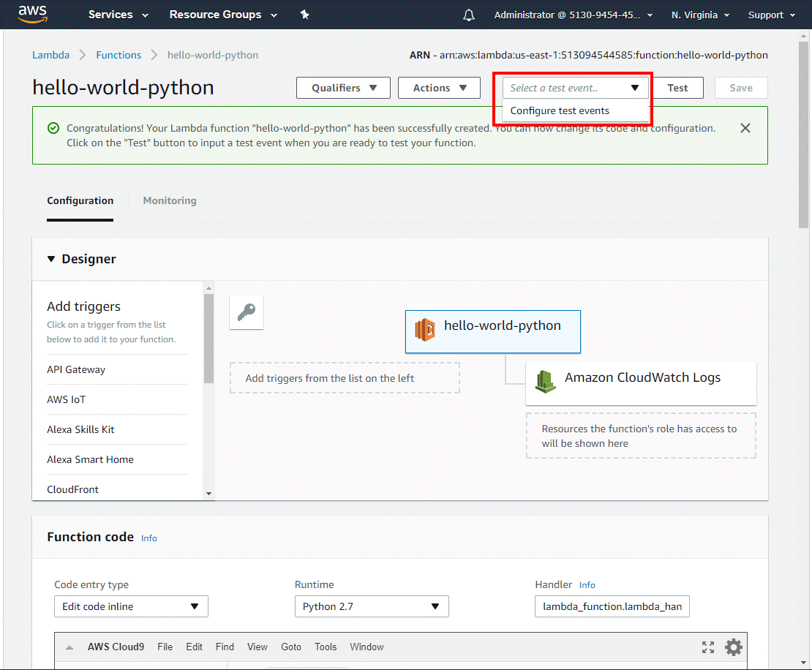812x670 pixels.
Task: Open the Cloud9 Find menu
Action: [225, 647]
